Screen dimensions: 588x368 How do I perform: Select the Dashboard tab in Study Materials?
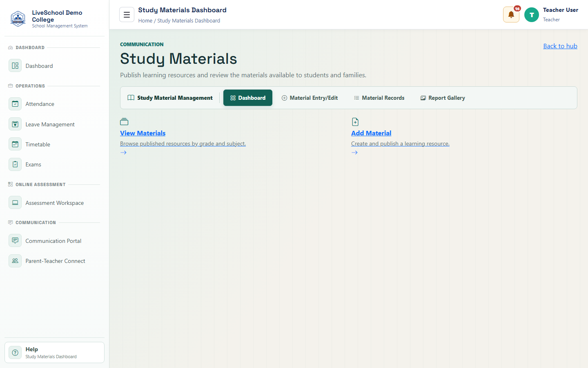pyautogui.click(x=248, y=98)
